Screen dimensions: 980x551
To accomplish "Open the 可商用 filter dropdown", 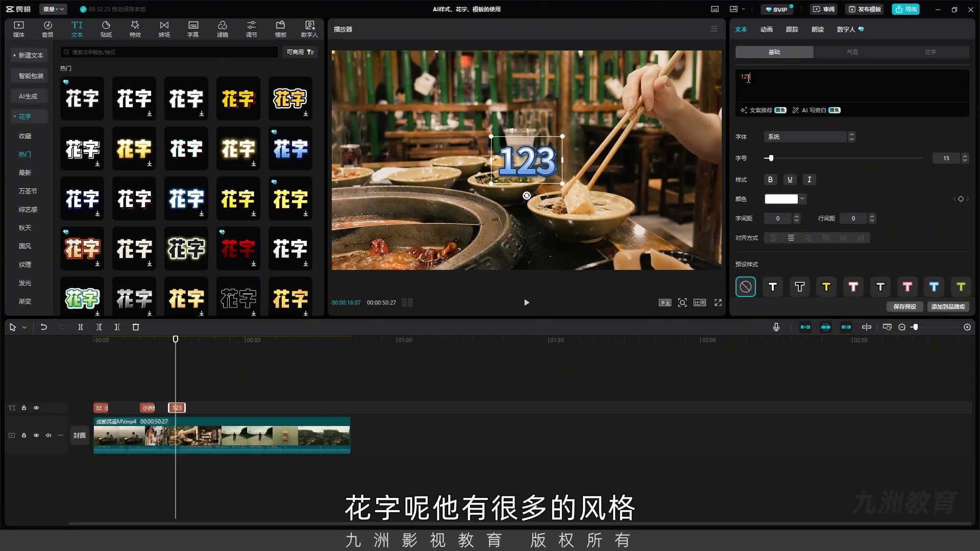I will [x=300, y=52].
